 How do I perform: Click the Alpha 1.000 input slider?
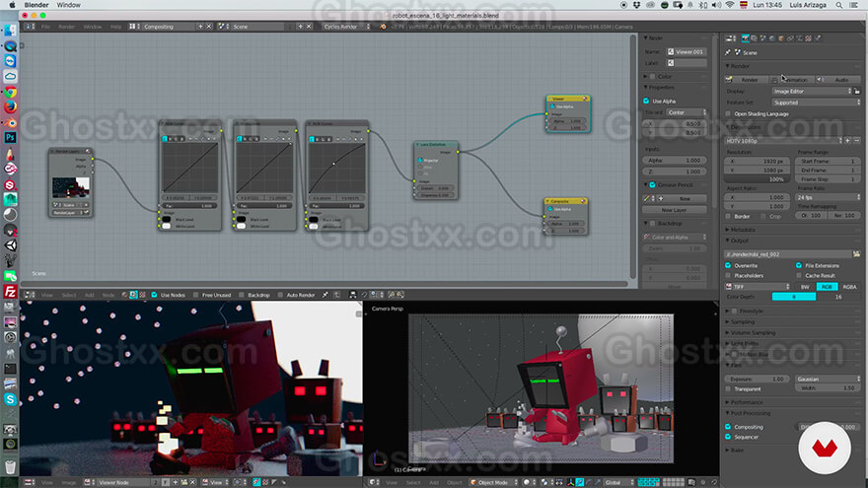pos(675,160)
